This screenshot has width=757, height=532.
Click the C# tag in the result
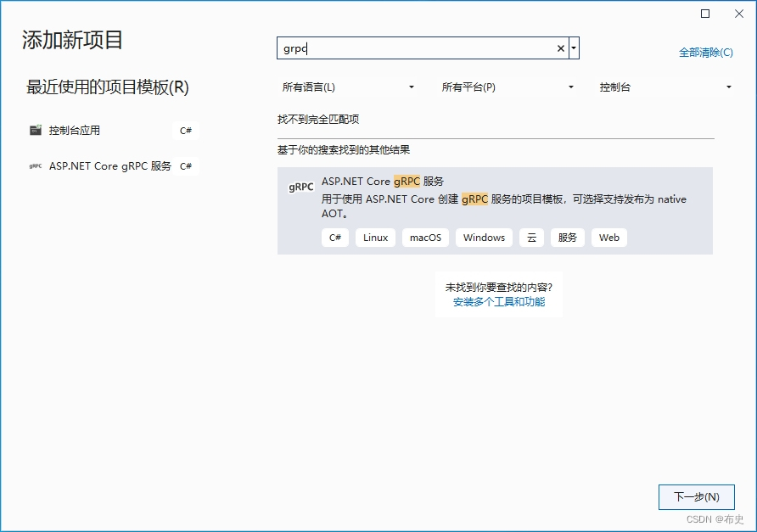[335, 238]
